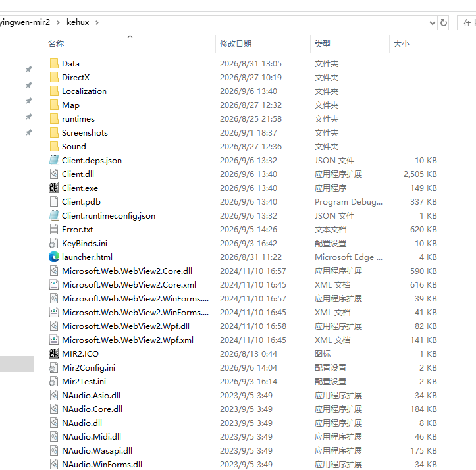Viewport: 476px width, 470px height.
Task: Sort by the 大小 column header
Action: click(402, 43)
